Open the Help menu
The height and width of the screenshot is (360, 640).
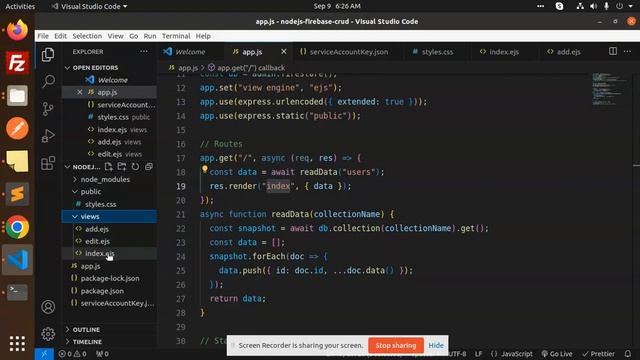203,36
